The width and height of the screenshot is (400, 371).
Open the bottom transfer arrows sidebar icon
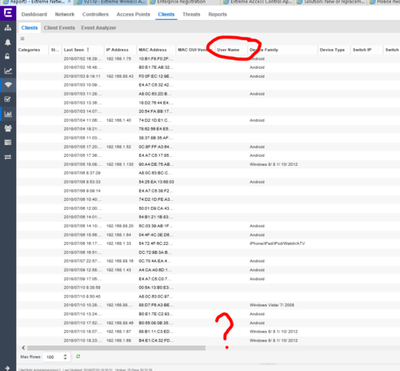click(8, 157)
